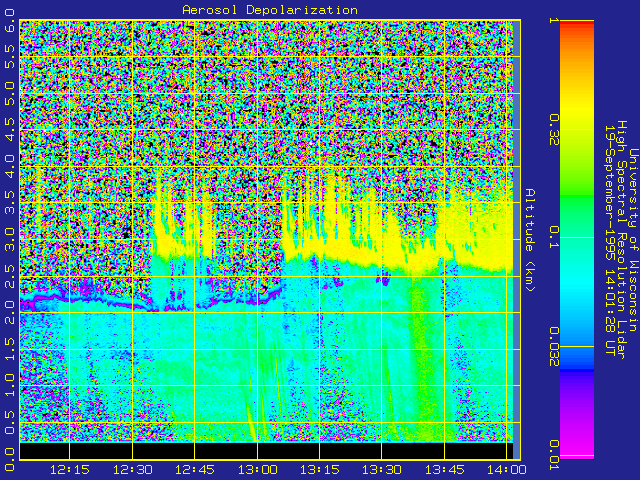Click the 12:45 time axis label
This screenshot has height=480, width=640.
pyautogui.click(x=195, y=470)
